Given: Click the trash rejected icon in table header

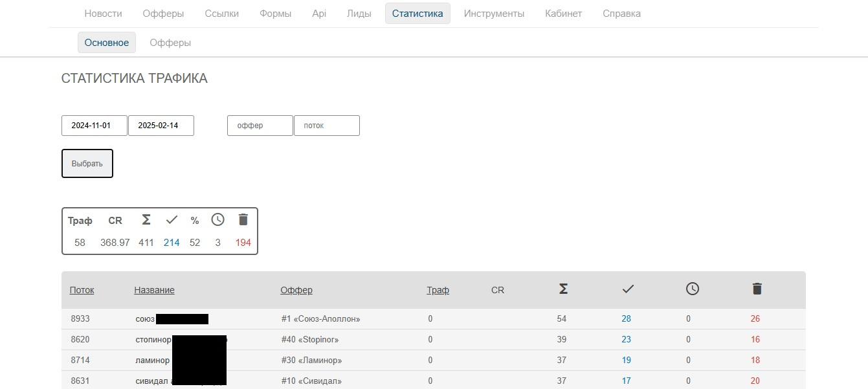Looking at the screenshot, I should click(x=757, y=289).
